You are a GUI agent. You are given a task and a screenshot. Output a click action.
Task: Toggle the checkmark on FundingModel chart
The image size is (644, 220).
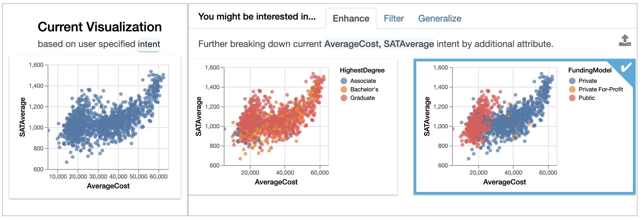coord(626,68)
